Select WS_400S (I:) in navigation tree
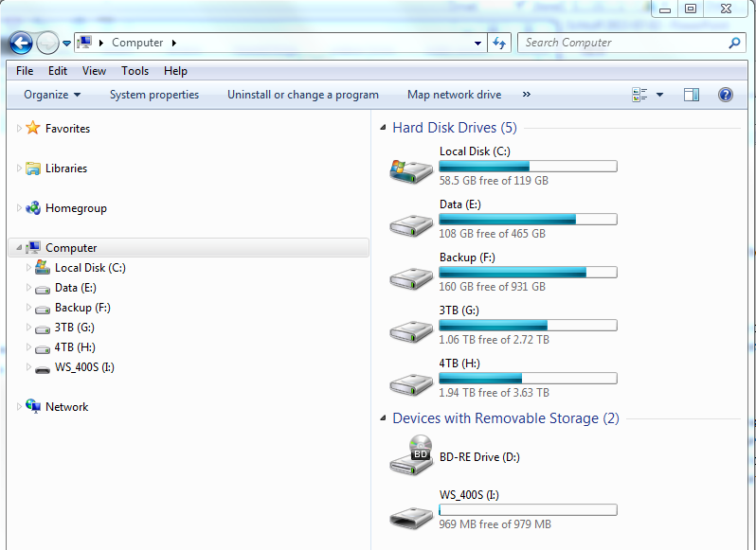Screen dimensions: 756x550 pyautogui.click(x=84, y=367)
